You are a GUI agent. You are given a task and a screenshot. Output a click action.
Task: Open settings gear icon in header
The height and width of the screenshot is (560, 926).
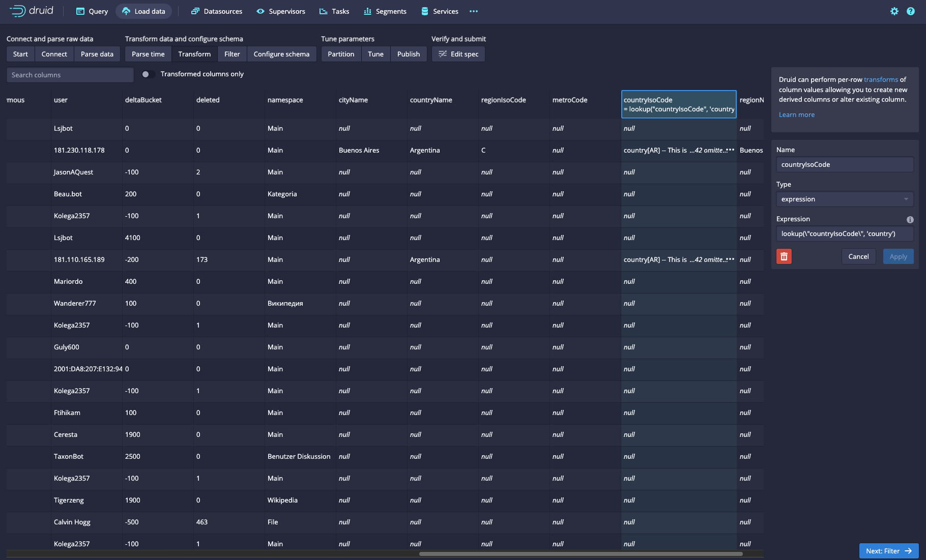(894, 11)
